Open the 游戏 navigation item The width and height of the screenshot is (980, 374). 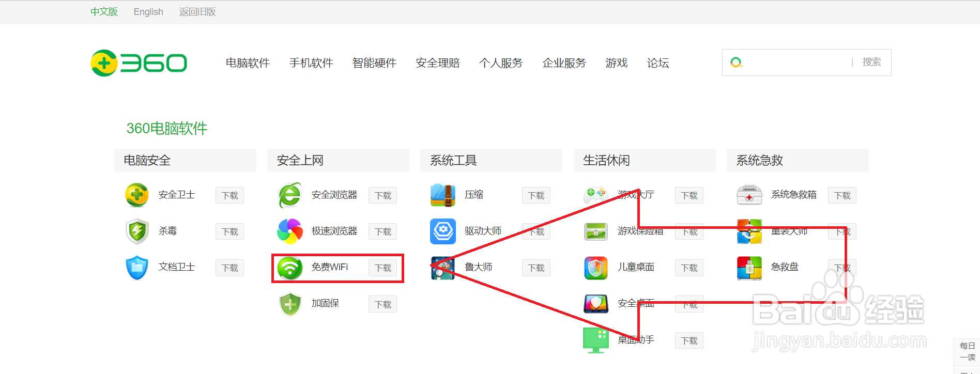point(617,63)
